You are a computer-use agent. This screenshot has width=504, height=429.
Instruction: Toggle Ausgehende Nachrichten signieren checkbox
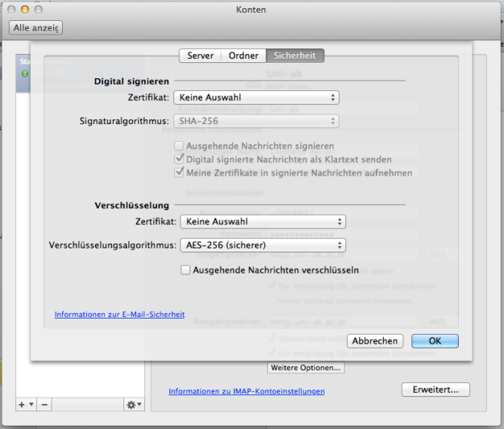(x=179, y=146)
